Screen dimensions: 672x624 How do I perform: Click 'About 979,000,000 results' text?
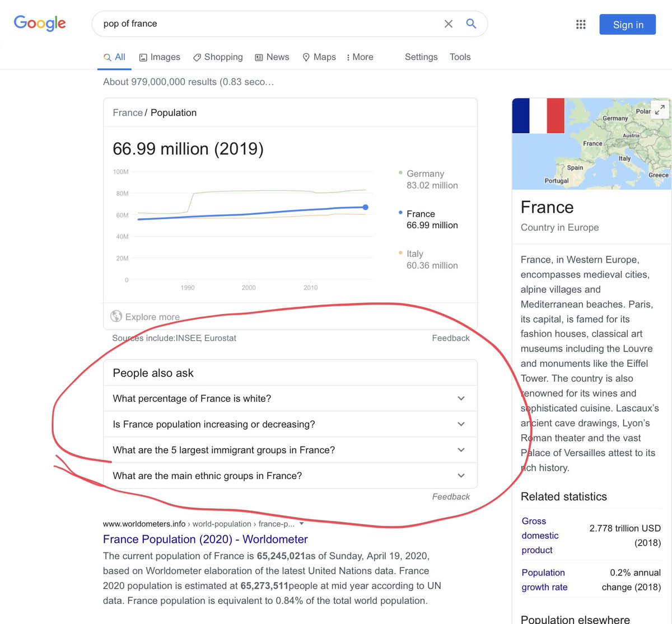188,82
